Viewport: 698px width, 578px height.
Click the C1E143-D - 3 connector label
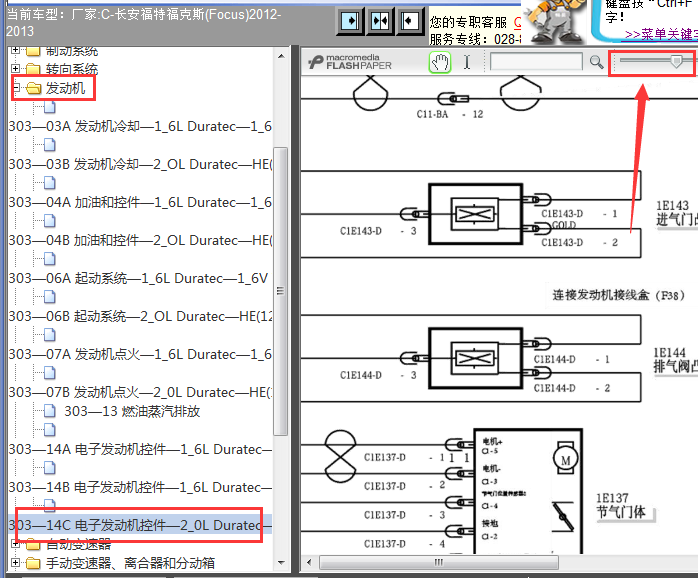378,231
